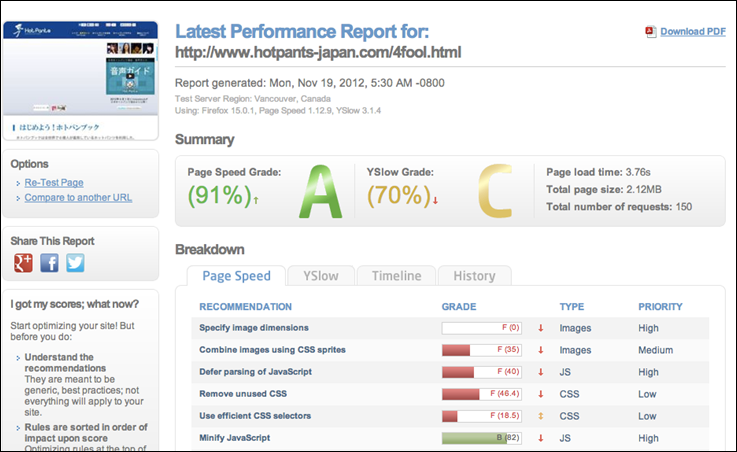Click the B (82) grade bar

click(x=481, y=438)
